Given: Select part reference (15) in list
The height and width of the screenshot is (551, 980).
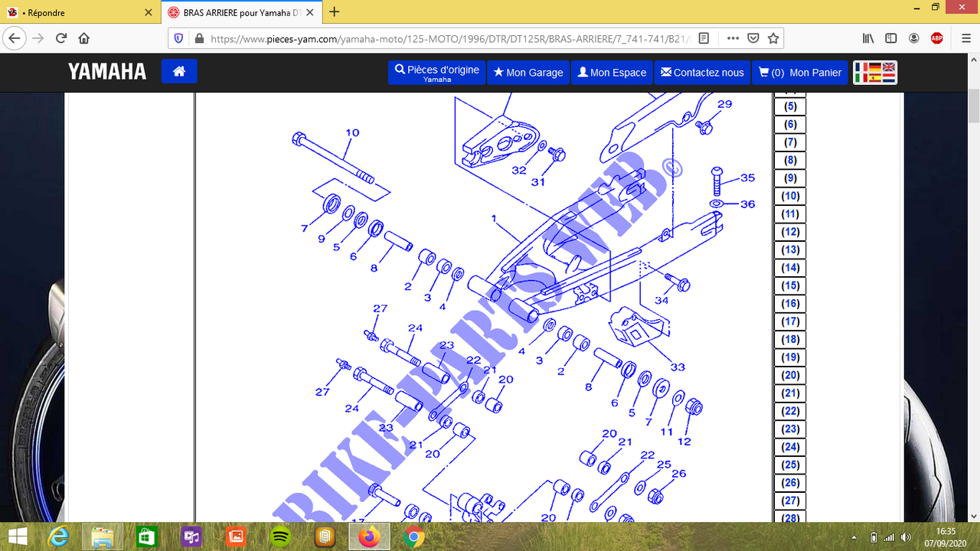Looking at the screenshot, I should coord(790,285).
